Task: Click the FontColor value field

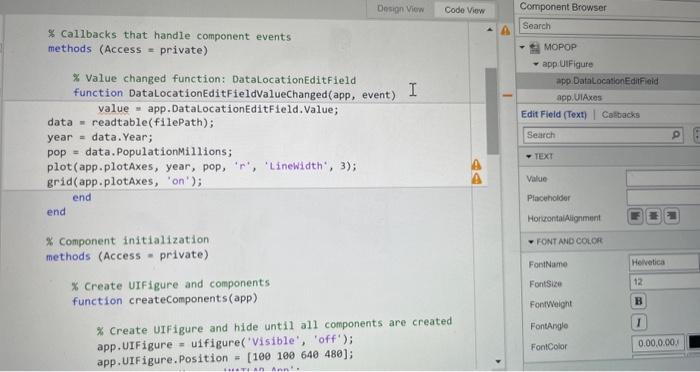Action: click(x=658, y=343)
